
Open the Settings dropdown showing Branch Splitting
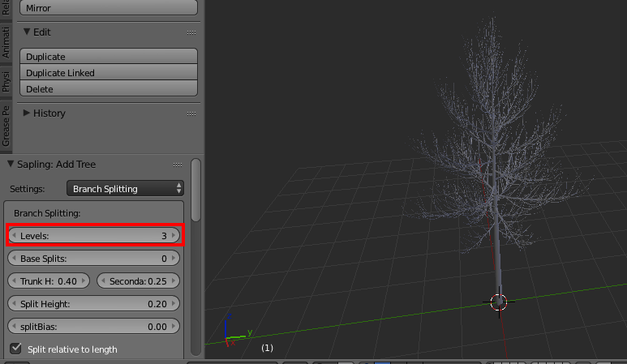[125, 189]
